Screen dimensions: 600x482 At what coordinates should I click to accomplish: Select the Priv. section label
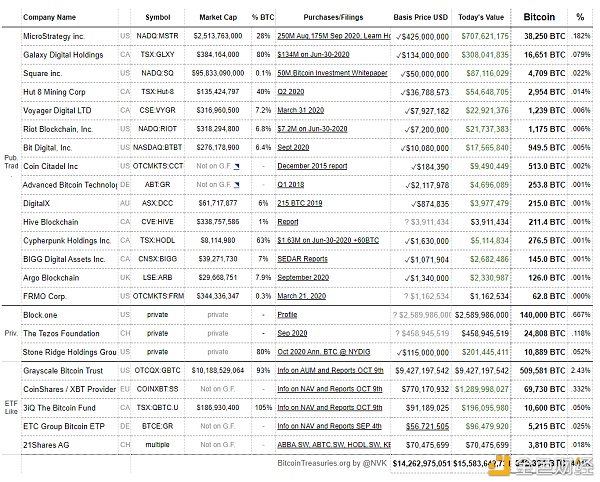click(x=11, y=333)
